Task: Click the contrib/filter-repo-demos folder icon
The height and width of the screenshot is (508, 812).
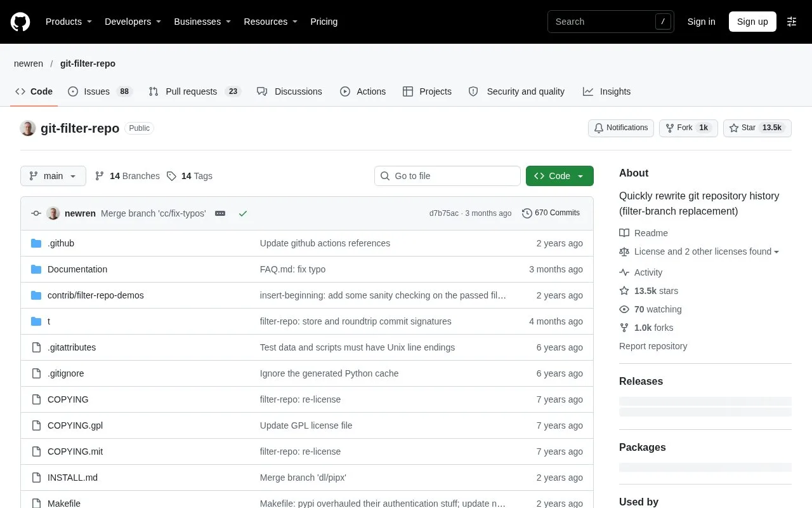Action: point(36,295)
